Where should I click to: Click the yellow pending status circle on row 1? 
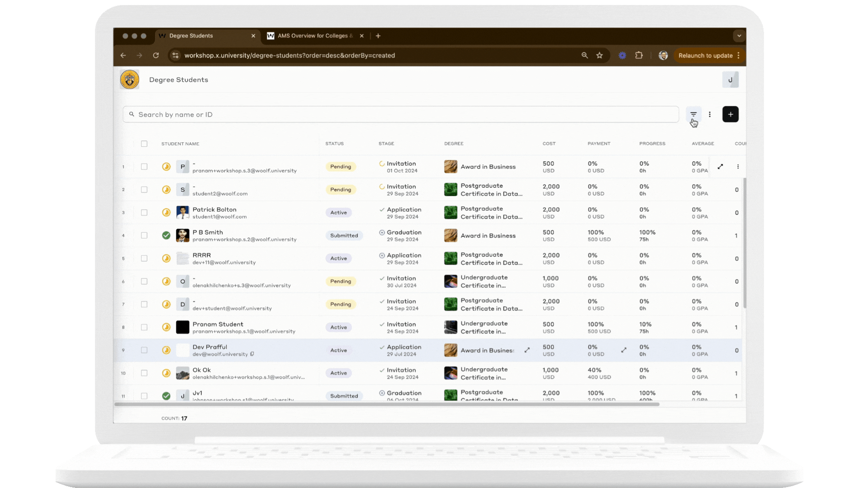[166, 166]
